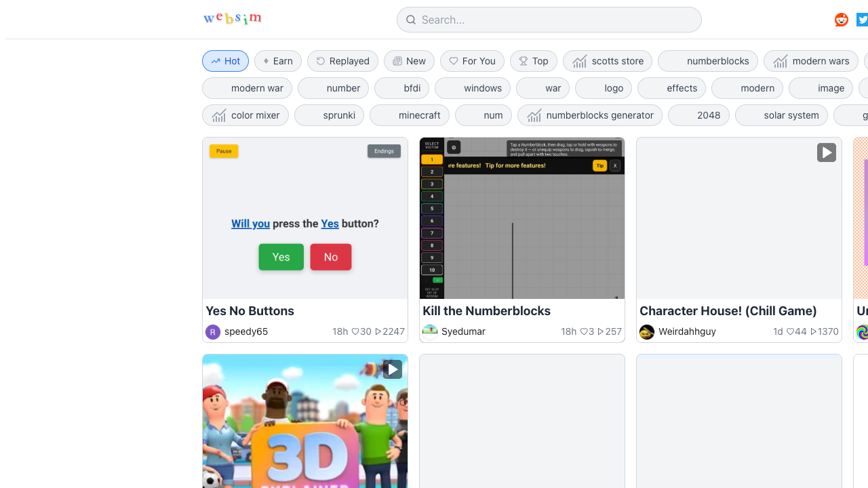Choose the logo tag chip
Viewport: 868px width, 488px height.
pos(604,88)
